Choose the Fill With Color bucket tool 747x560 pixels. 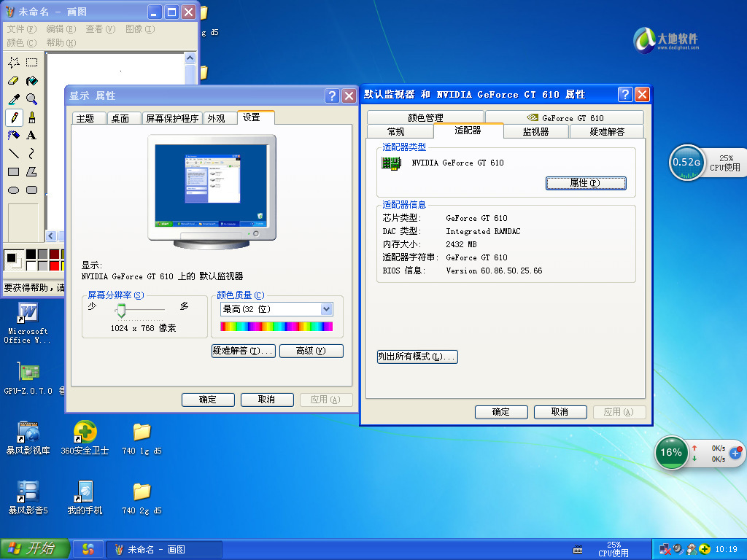[32, 80]
